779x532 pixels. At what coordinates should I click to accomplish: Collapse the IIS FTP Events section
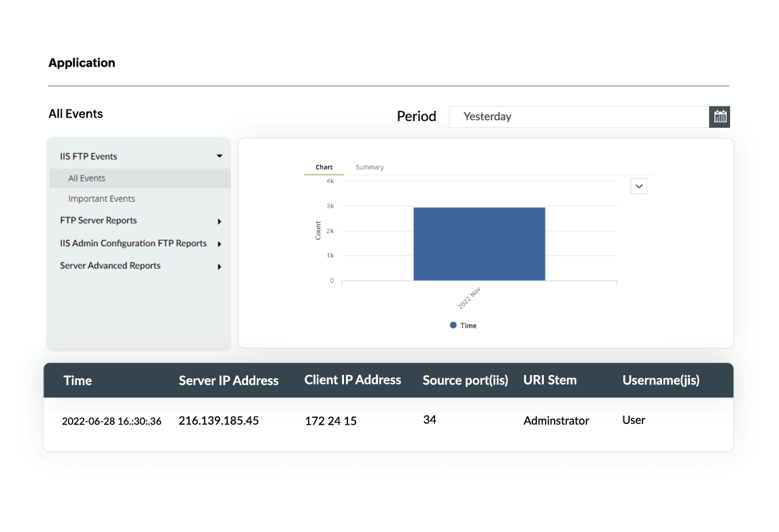coord(220,156)
